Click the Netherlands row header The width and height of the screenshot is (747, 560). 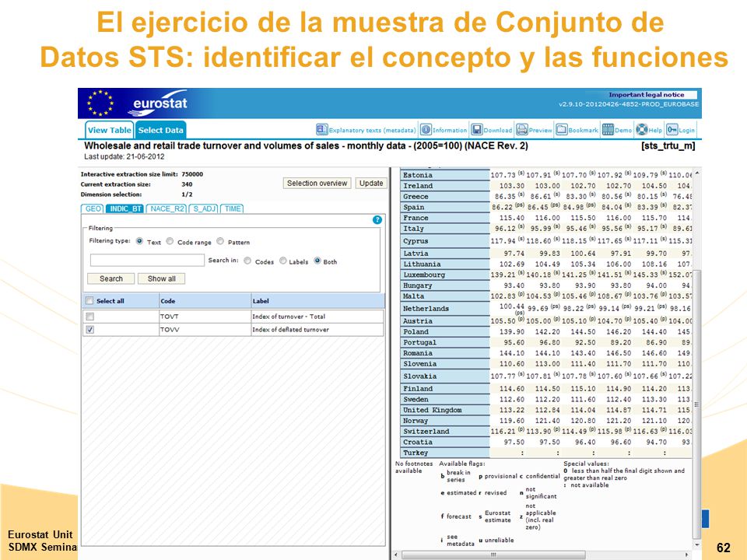click(x=445, y=309)
